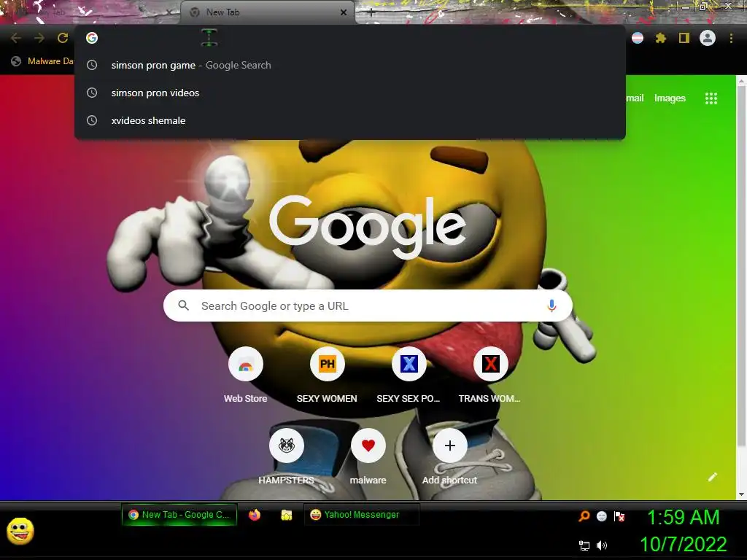
Task: Click the page scrollbar down arrow
Action: pos(741,495)
